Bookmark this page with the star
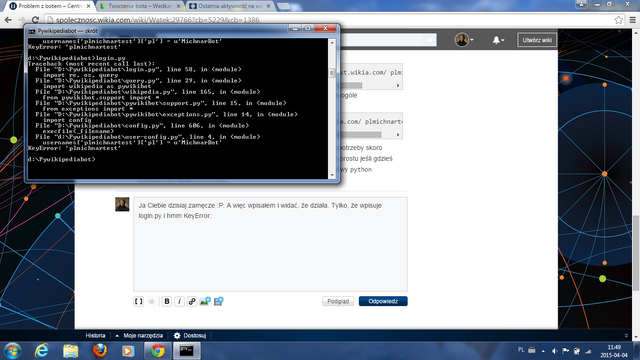Viewport: 640px width, 360px height. point(618,20)
